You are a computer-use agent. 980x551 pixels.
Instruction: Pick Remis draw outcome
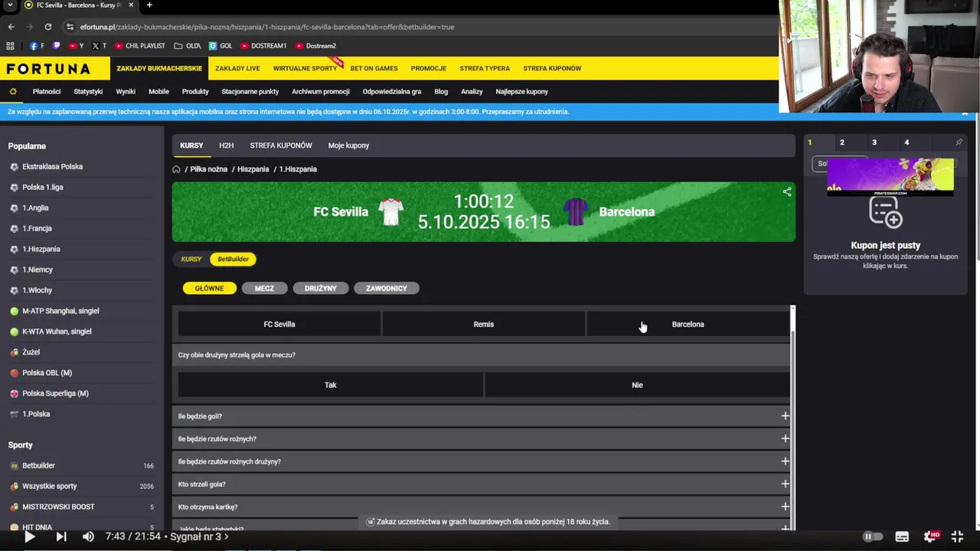point(484,324)
